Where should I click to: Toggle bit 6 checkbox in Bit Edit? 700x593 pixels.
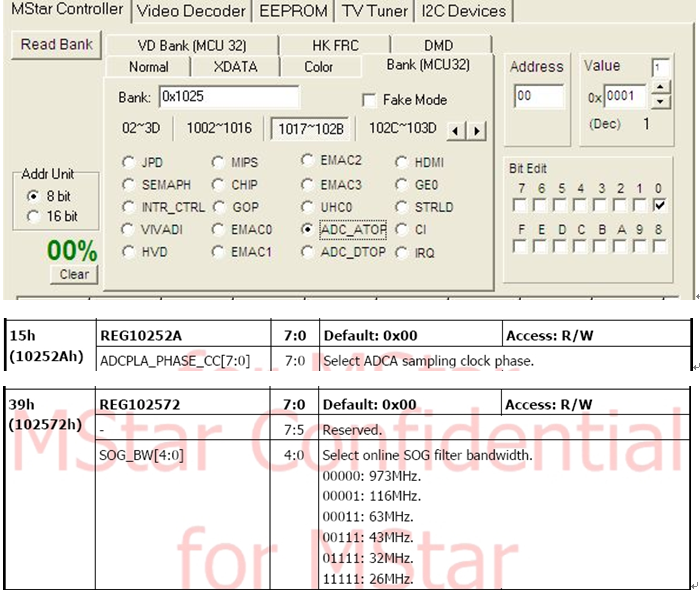pyautogui.click(x=540, y=205)
